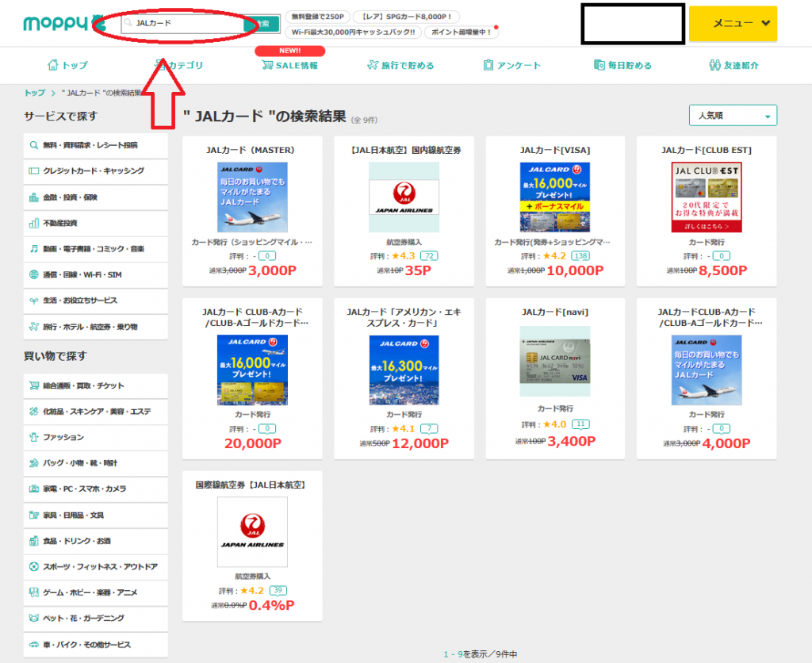Click the sprout icon for 生活・お役立ちサービス
The image size is (812, 663).
(33, 301)
